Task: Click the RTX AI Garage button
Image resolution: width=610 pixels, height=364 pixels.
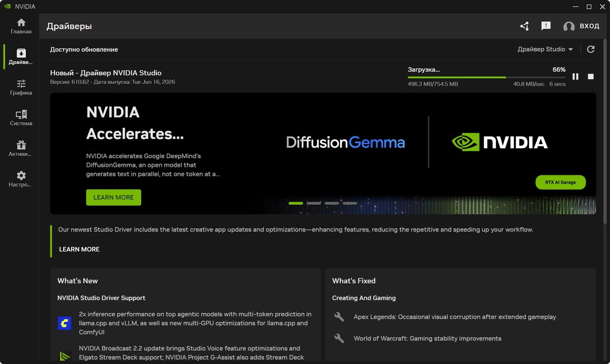Action: [561, 182]
